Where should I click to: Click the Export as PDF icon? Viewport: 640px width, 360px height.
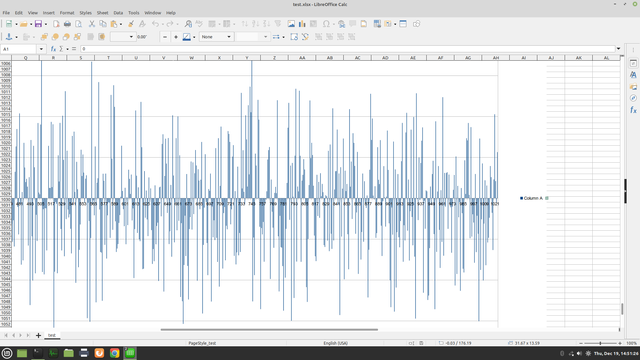[56, 24]
